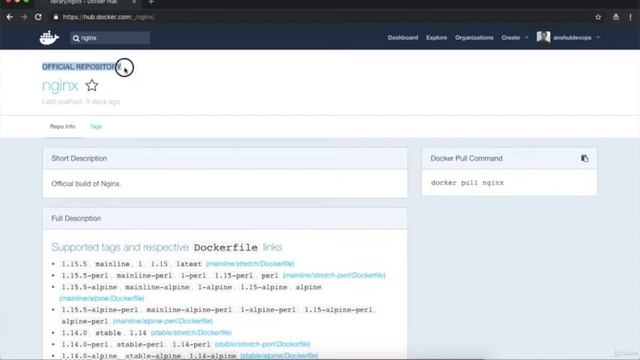Reload the Docker Hub page
Image resolution: width=640 pixels, height=360 pixels.
[38, 17]
